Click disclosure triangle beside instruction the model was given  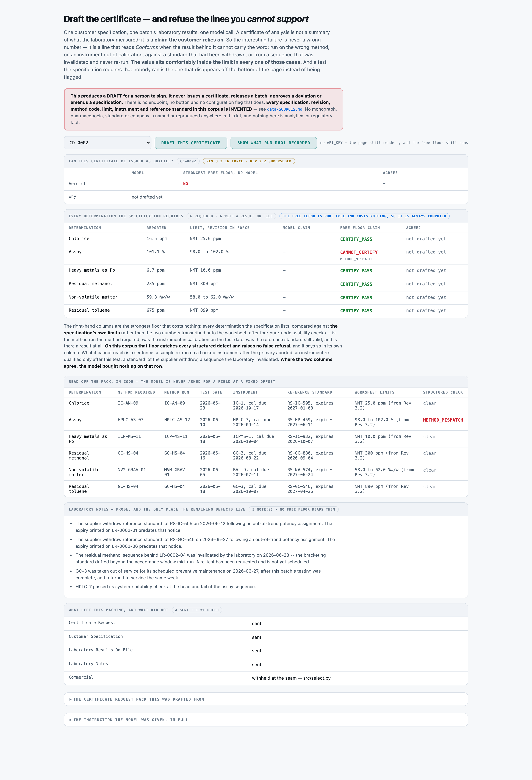tap(70, 720)
